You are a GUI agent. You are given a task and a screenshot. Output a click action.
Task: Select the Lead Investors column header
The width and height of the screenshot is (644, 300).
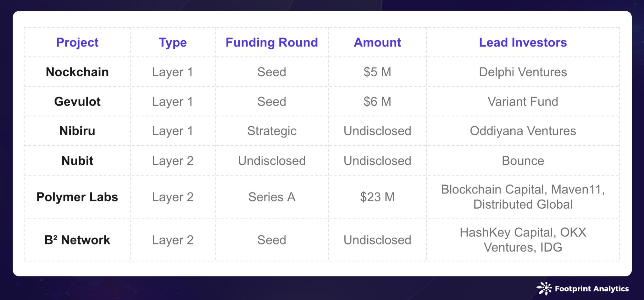523,42
